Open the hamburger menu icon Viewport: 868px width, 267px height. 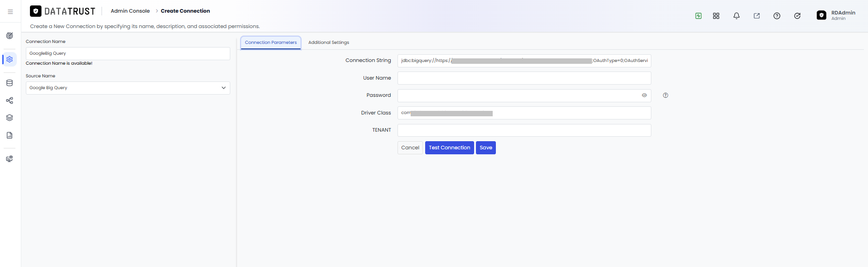pos(10,12)
